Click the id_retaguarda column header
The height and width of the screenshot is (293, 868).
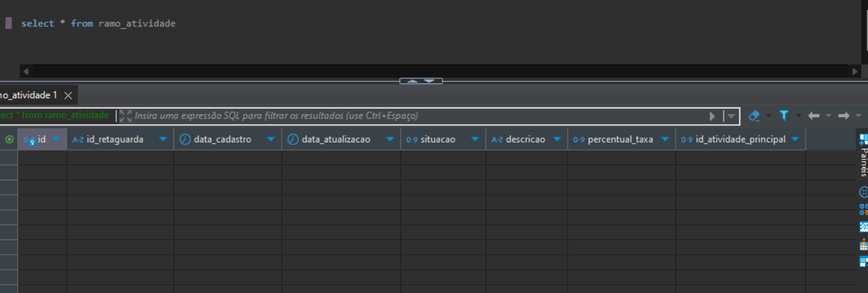coord(115,139)
